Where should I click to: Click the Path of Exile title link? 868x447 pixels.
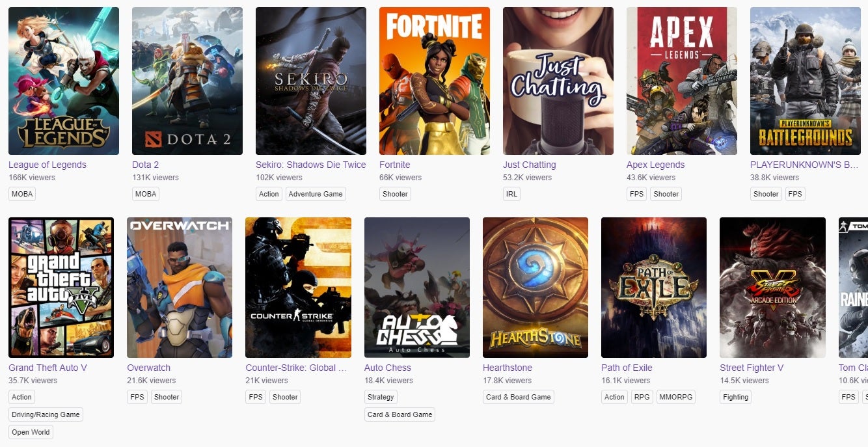pos(626,368)
